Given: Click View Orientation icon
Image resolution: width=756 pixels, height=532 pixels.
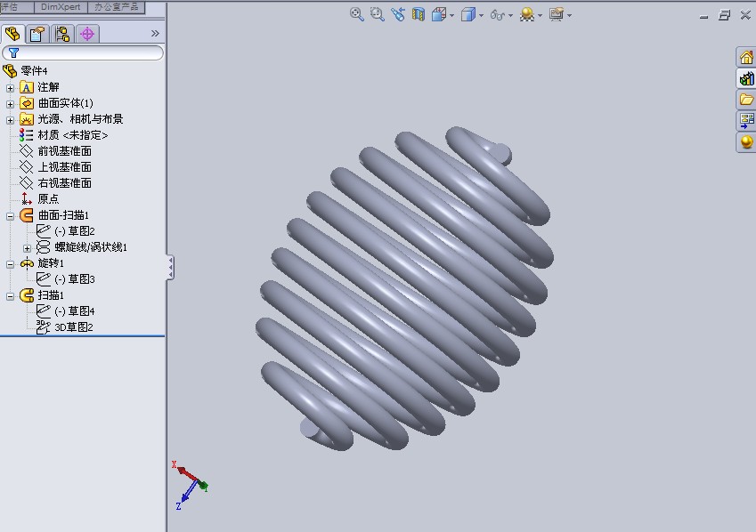Looking at the screenshot, I should (x=439, y=15).
